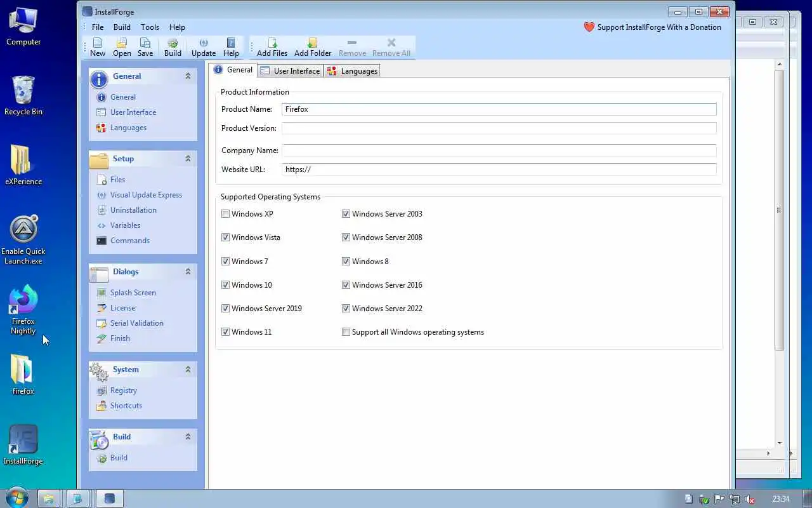Select the General tab
This screenshot has width=812, height=508.
pyautogui.click(x=233, y=70)
